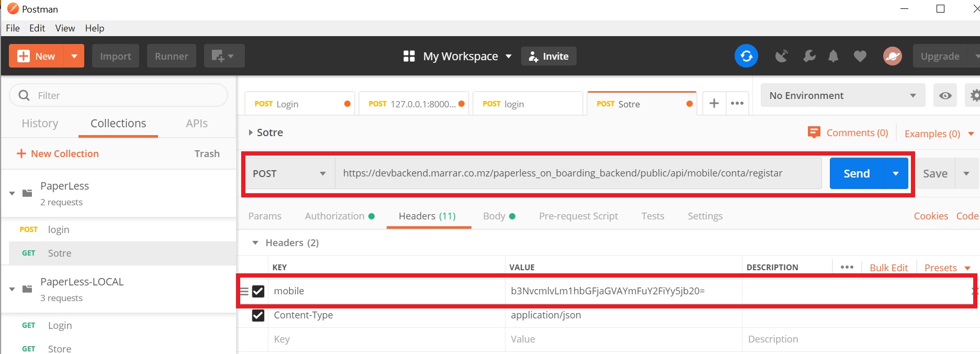Open the Send button dropdown arrow
The width and height of the screenshot is (980, 354).
click(896, 173)
